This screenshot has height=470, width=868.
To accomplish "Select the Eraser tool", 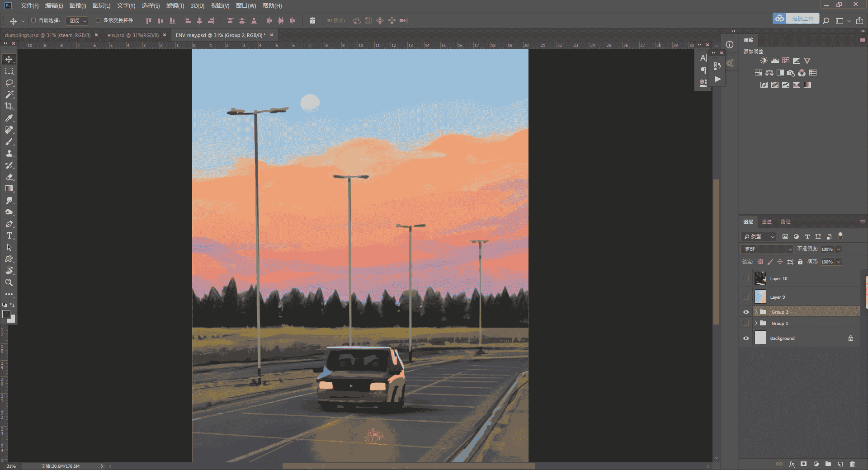I will 9,177.
